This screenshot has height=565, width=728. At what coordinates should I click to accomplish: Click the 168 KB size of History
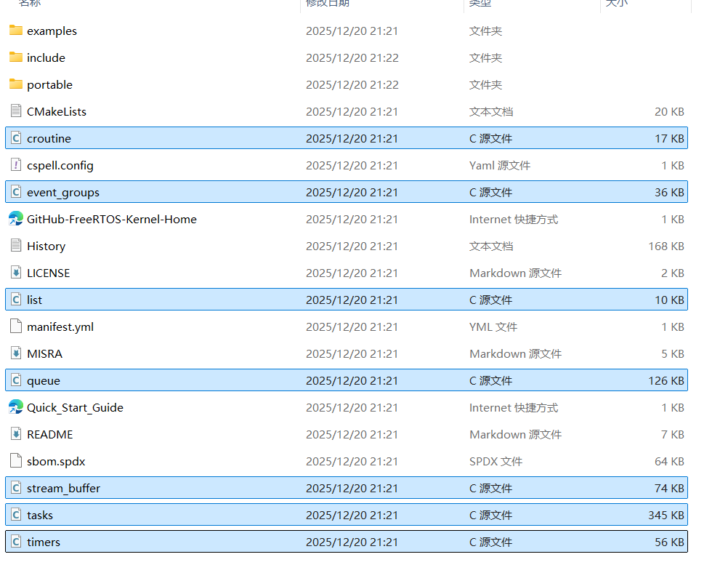(666, 247)
